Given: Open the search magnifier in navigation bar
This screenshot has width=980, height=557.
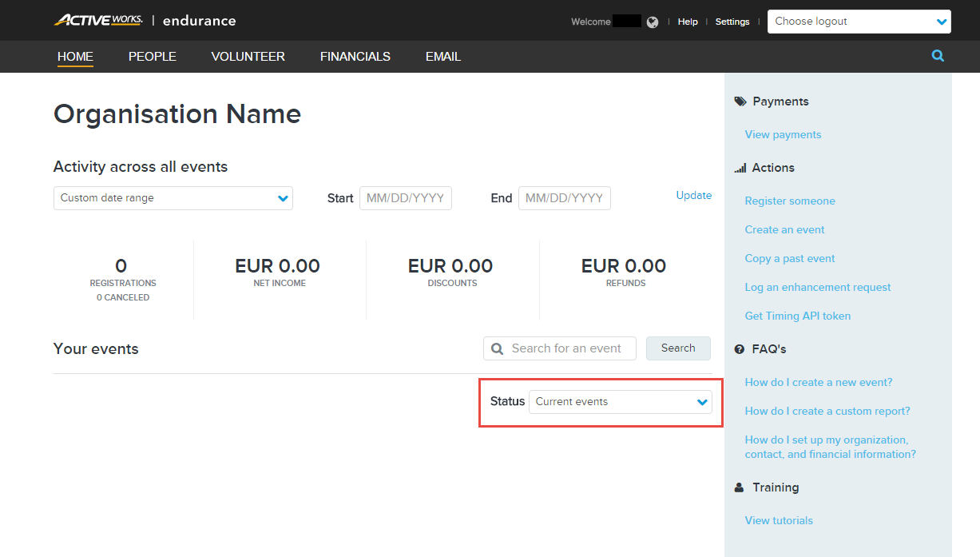Looking at the screenshot, I should coord(938,56).
